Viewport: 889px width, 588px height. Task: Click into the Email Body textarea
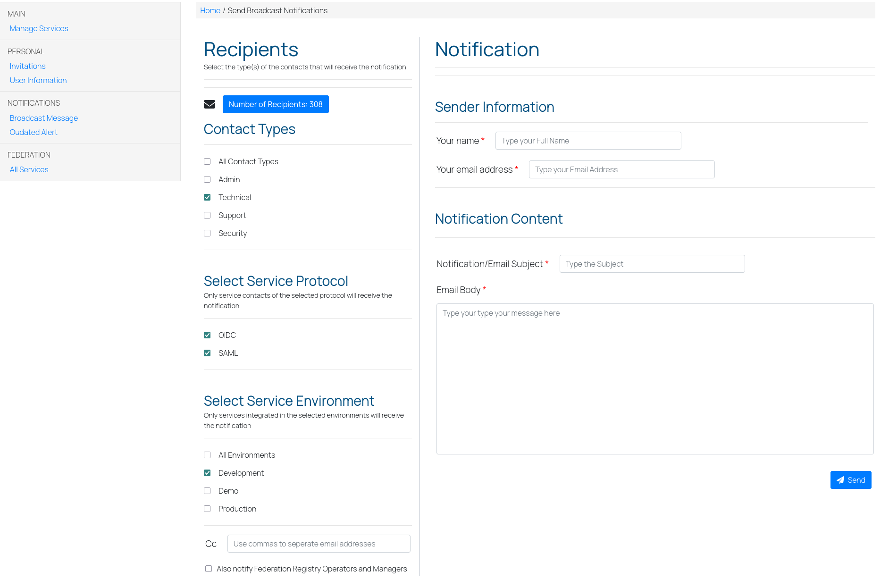[655, 379]
